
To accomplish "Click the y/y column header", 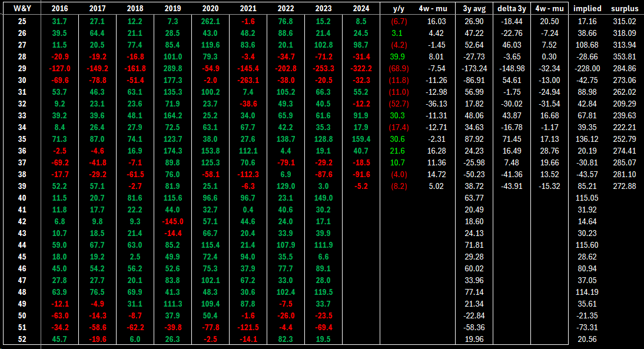I will [399, 9].
